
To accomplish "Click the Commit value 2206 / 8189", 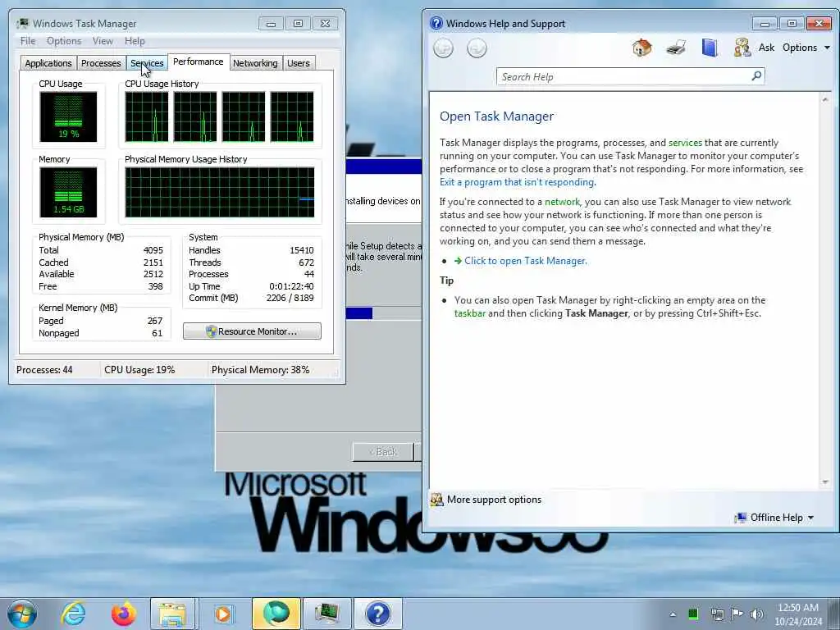I will point(290,298).
